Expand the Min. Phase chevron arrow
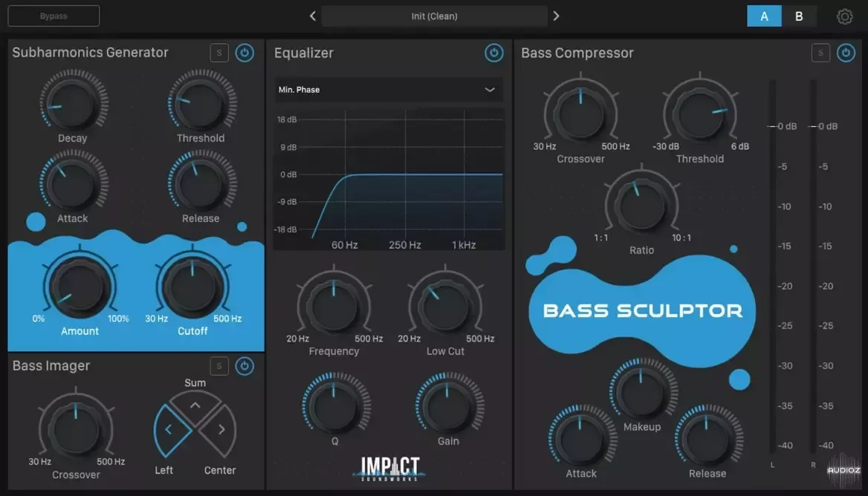868x496 pixels. 490,90
